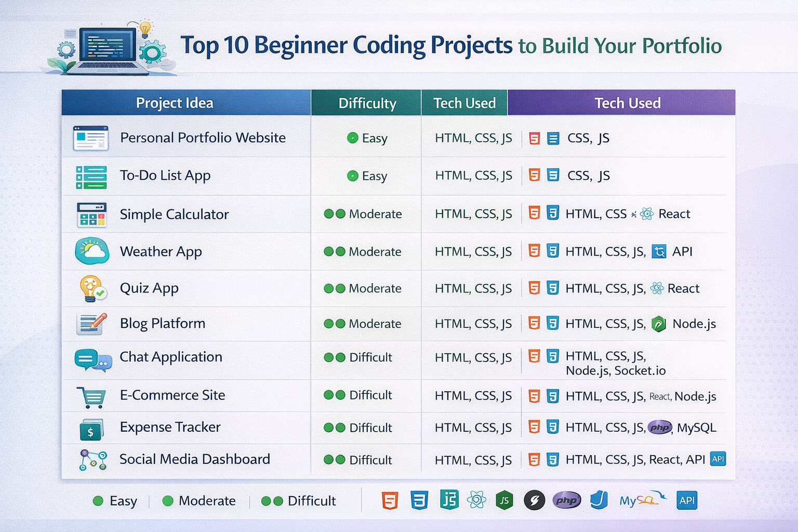798x532 pixels.
Task: Click the HTML5 shield icon in the footer legend
Action: 389,500
